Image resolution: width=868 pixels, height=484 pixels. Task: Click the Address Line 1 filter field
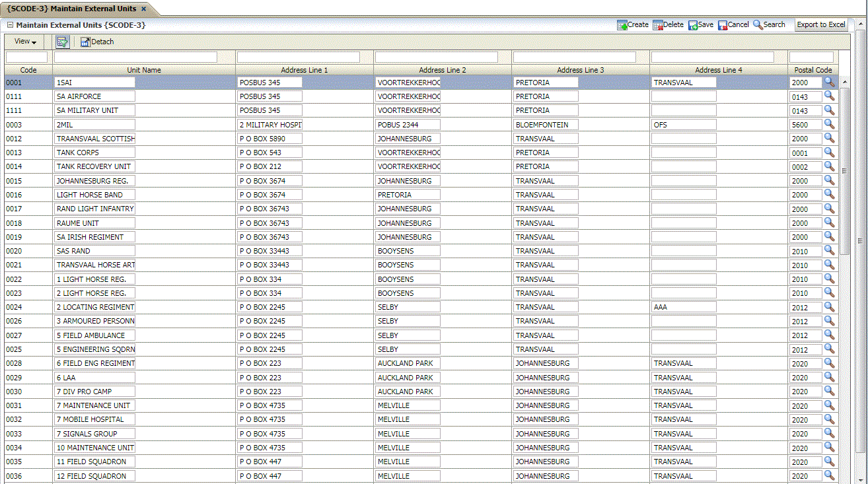click(298, 57)
